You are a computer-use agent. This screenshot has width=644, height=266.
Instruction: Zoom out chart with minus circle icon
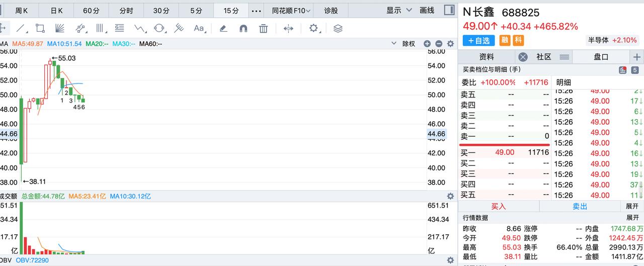tap(439, 44)
